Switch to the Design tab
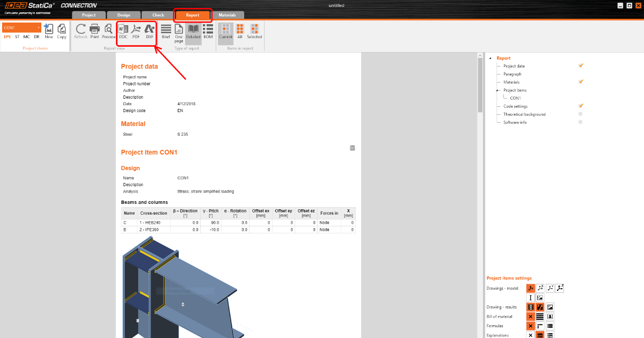Screen dimensions: 644x338 tap(122, 15)
